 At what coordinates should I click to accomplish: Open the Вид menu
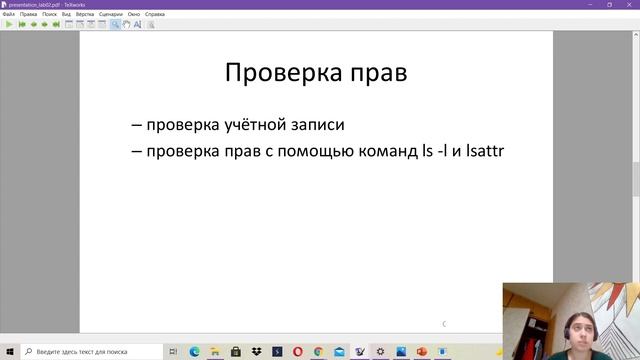pyautogui.click(x=66, y=14)
